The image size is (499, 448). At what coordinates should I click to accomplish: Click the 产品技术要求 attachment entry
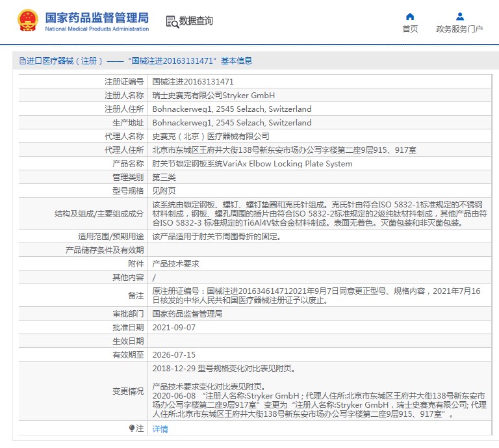point(175,264)
